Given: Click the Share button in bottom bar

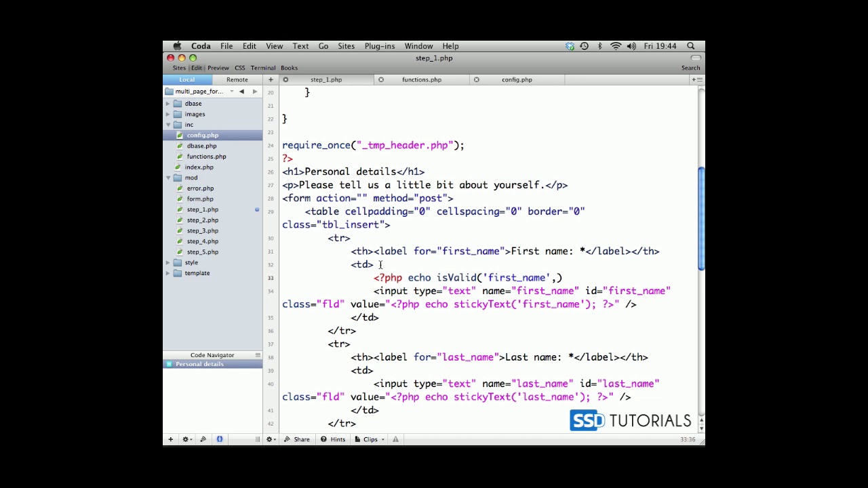Looking at the screenshot, I should (297, 439).
